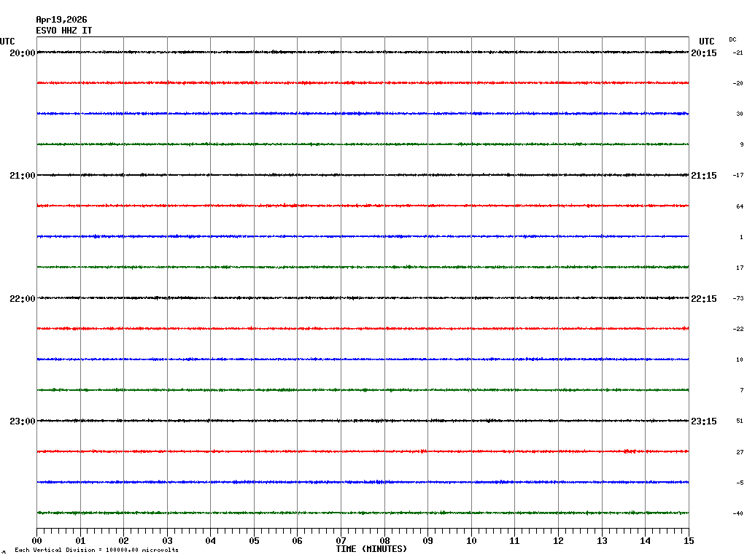747x560 pixels.
Task: Select the DC offset value -40
Action: click(x=738, y=513)
